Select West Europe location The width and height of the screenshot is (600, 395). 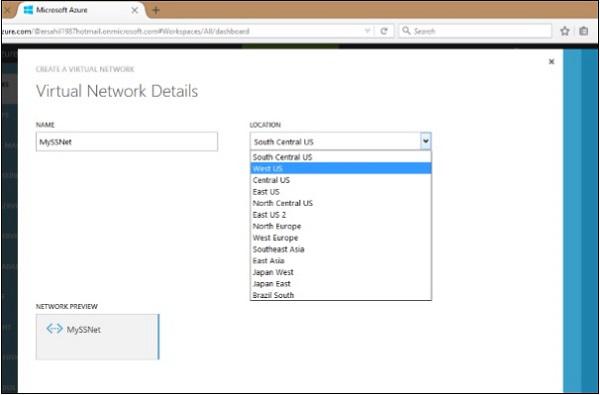click(x=341, y=237)
